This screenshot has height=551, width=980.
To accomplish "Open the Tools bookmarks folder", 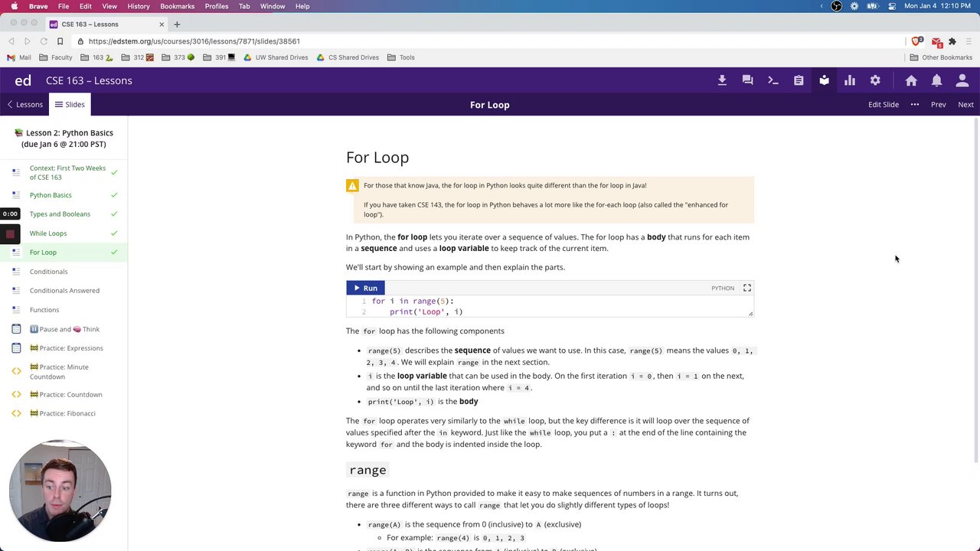I will pyautogui.click(x=401, y=57).
